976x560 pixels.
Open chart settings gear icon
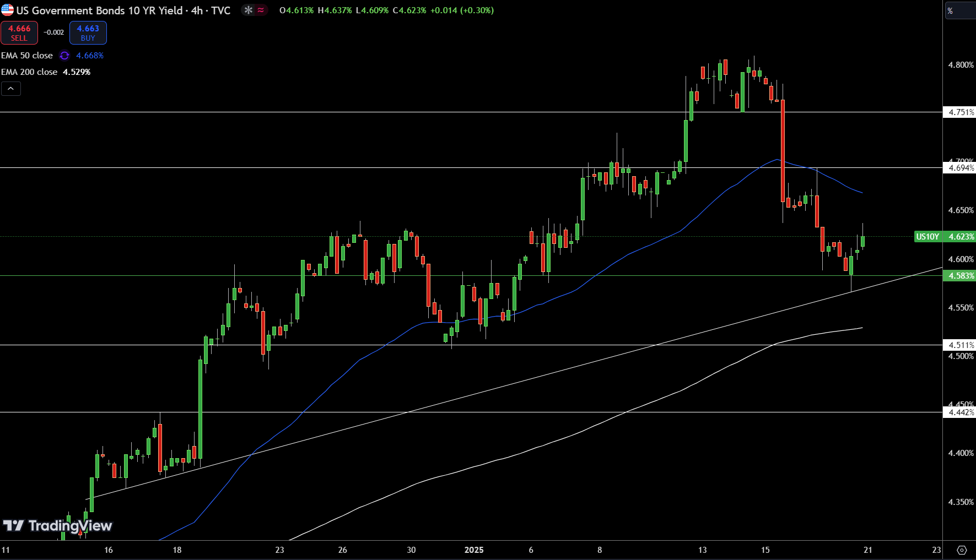click(x=962, y=550)
